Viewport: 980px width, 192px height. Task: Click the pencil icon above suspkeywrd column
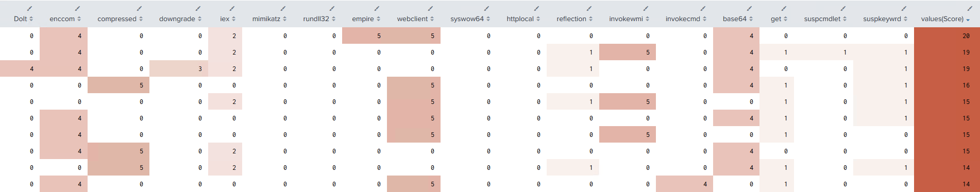[904, 8]
